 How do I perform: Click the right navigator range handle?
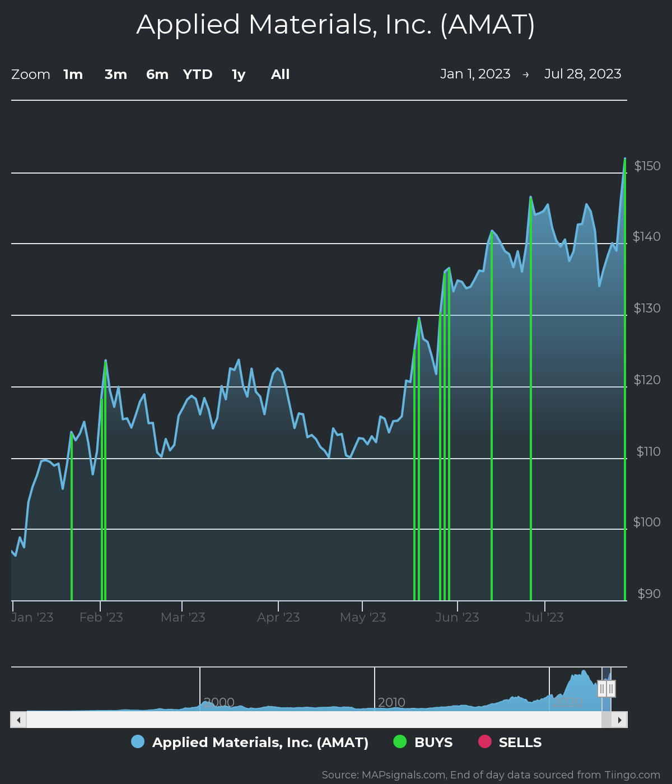(x=611, y=689)
